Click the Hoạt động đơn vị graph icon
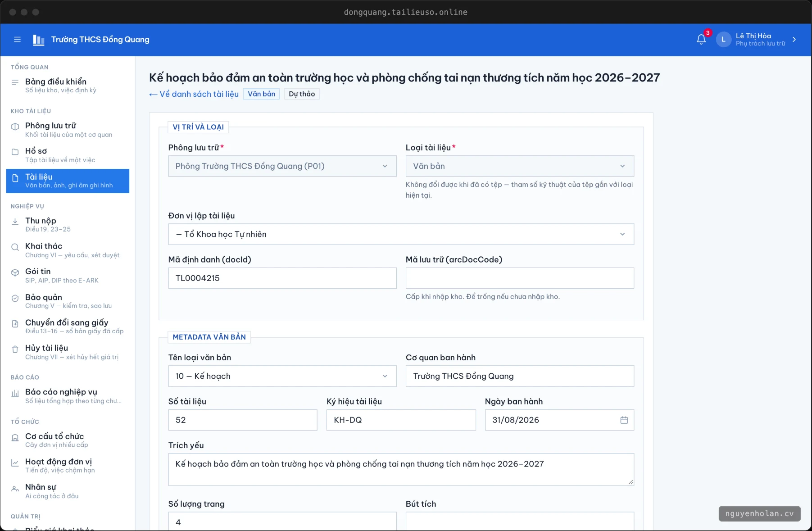 click(x=15, y=463)
